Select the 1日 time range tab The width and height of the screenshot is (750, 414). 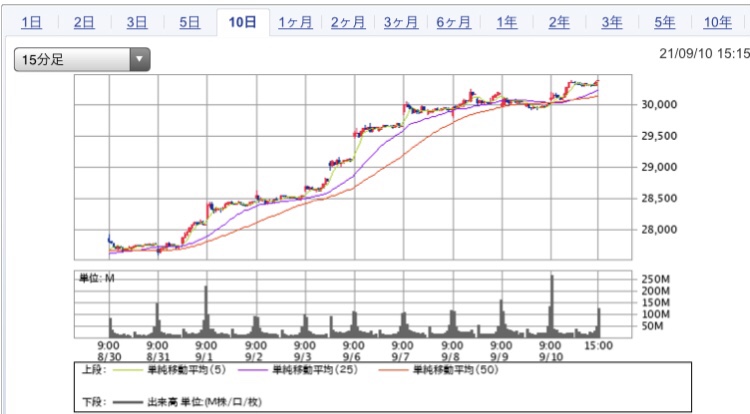click(x=31, y=21)
